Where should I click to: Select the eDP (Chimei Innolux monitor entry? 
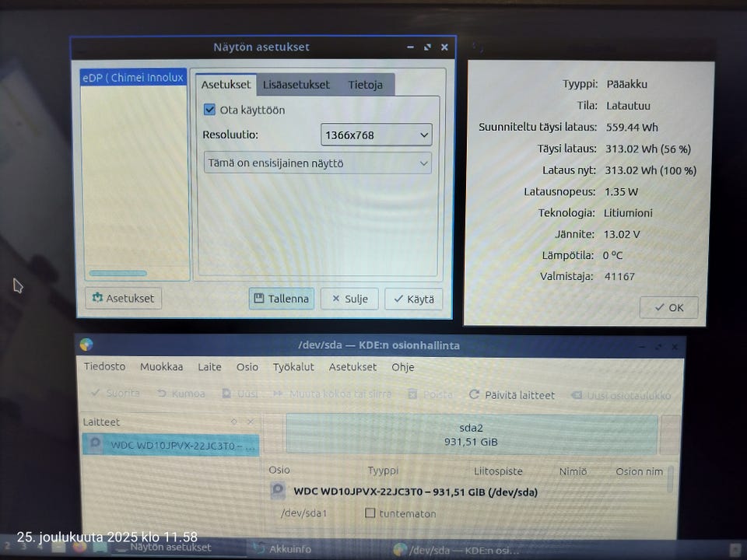click(133, 77)
